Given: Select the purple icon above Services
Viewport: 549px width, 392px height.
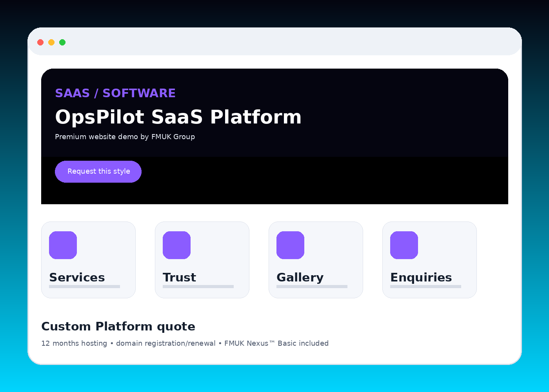Looking at the screenshot, I should coord(63,245).
